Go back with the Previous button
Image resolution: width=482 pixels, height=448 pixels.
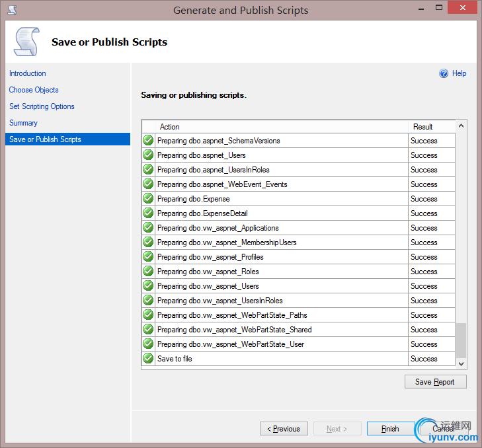tap(284, 429)
